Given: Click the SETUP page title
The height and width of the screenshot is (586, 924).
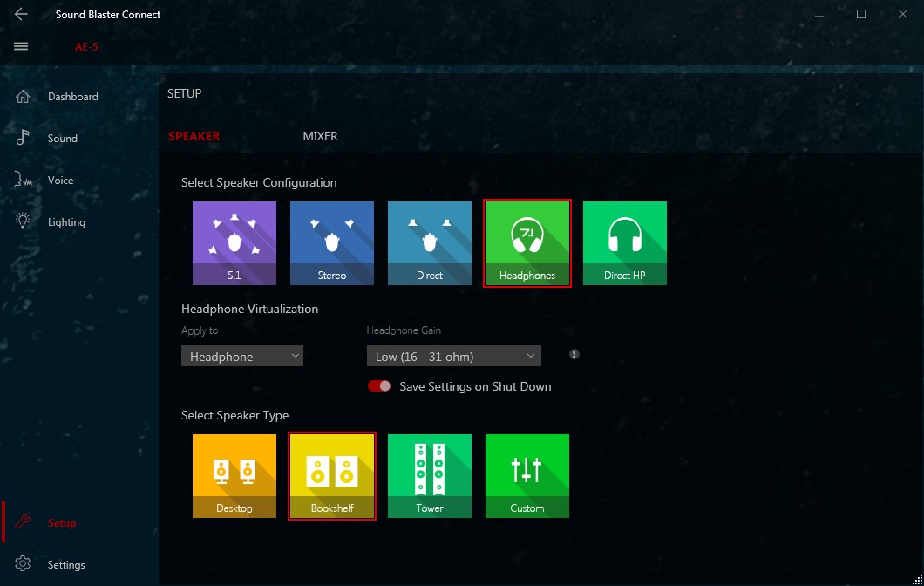Looking at the screenshot, I should (184, 93).
